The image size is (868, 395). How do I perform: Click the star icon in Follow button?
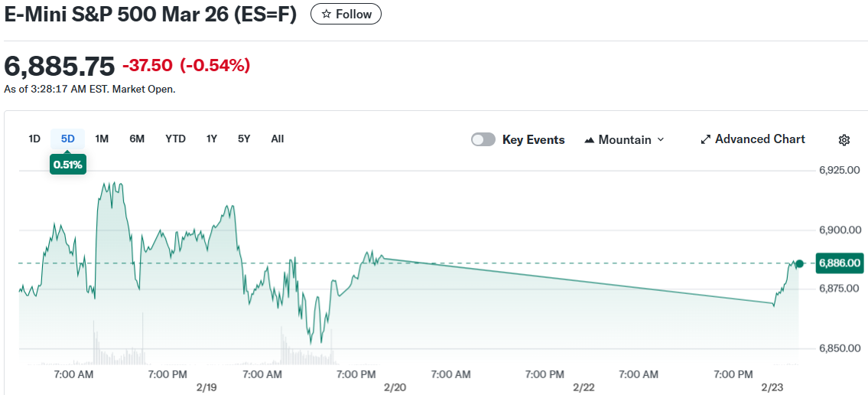tap(327, 14)
